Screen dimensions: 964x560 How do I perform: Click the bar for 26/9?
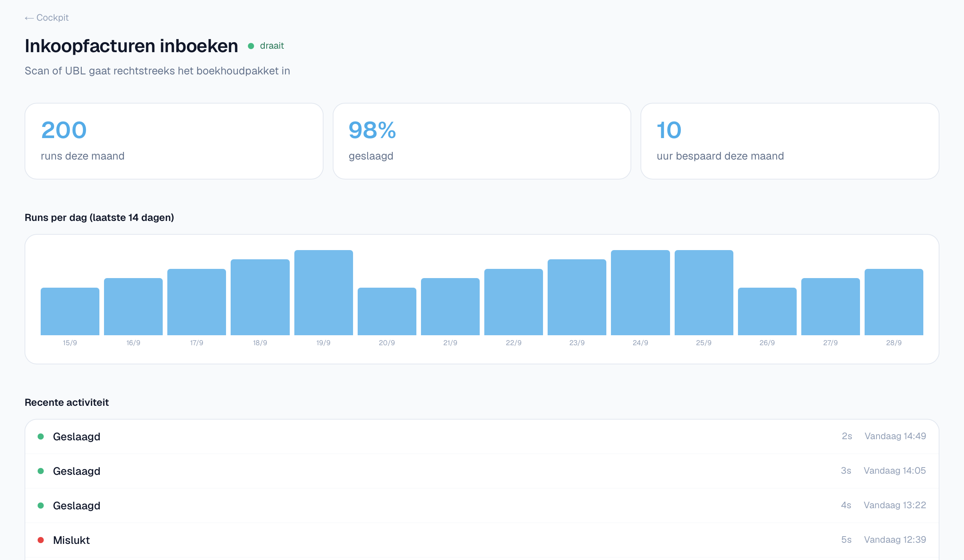tap(767, 311)
